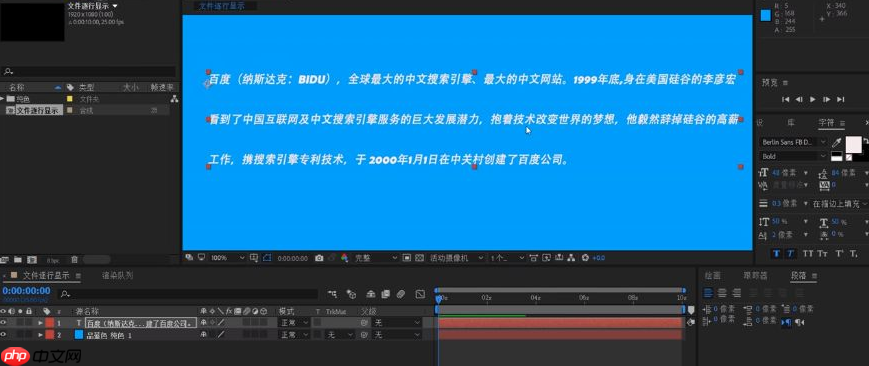Toggle hide shy layers icon in timeline
The width and height of the screenshot is (869, 366).
[371, 293]
